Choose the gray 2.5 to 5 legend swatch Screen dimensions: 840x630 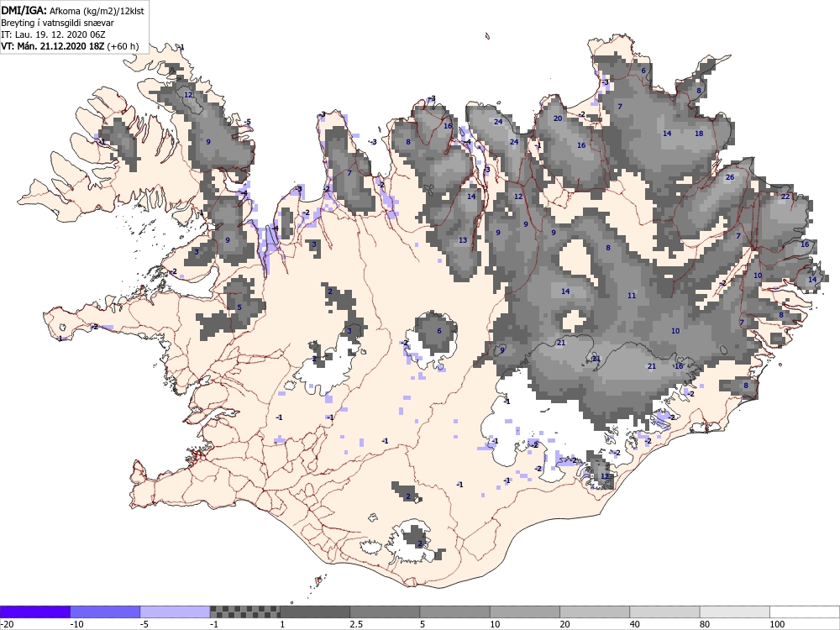pos(385,612)
